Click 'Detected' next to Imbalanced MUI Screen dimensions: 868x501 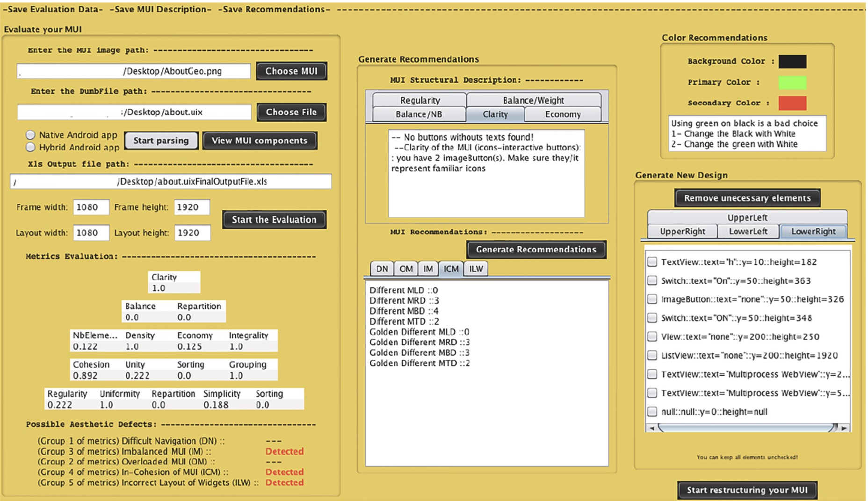point(284,451)
